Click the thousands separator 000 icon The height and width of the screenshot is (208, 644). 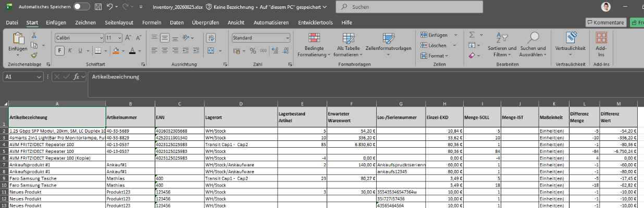263,50
